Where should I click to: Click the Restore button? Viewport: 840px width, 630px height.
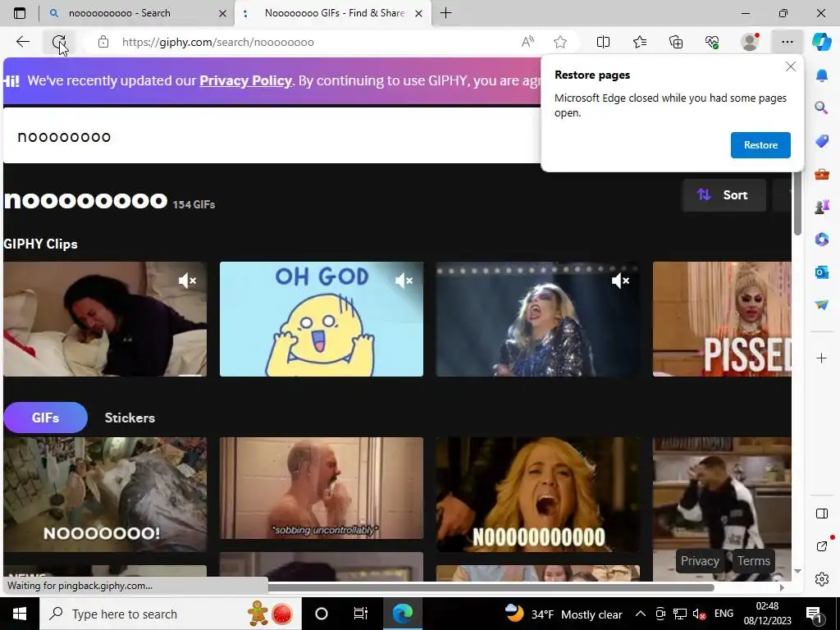(x=760, y=145)
